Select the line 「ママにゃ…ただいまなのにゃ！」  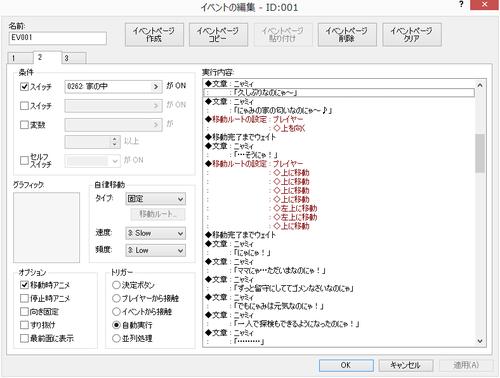point(339,270)
